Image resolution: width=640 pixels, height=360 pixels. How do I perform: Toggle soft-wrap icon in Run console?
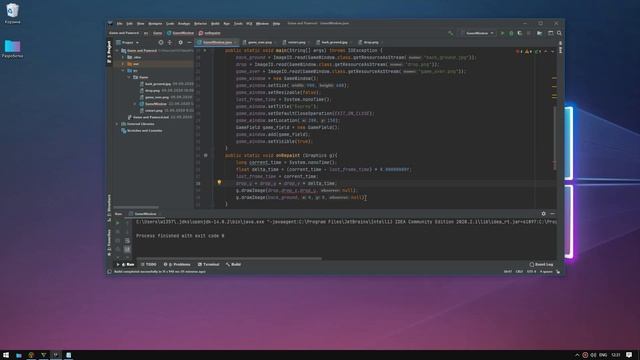click(127, 241)
